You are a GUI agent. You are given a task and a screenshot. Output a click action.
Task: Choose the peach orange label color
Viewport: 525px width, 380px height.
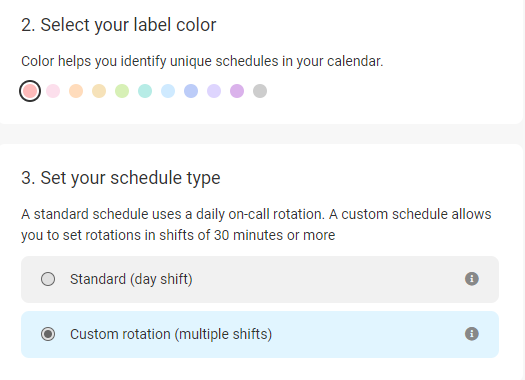click(x=76, y=91)
